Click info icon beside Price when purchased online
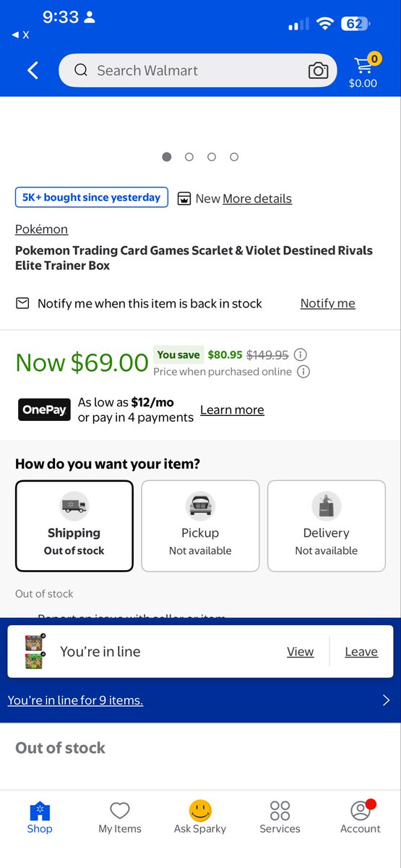Screen dimensions: 401x868 pyautogui.click(x=304, y=372)
